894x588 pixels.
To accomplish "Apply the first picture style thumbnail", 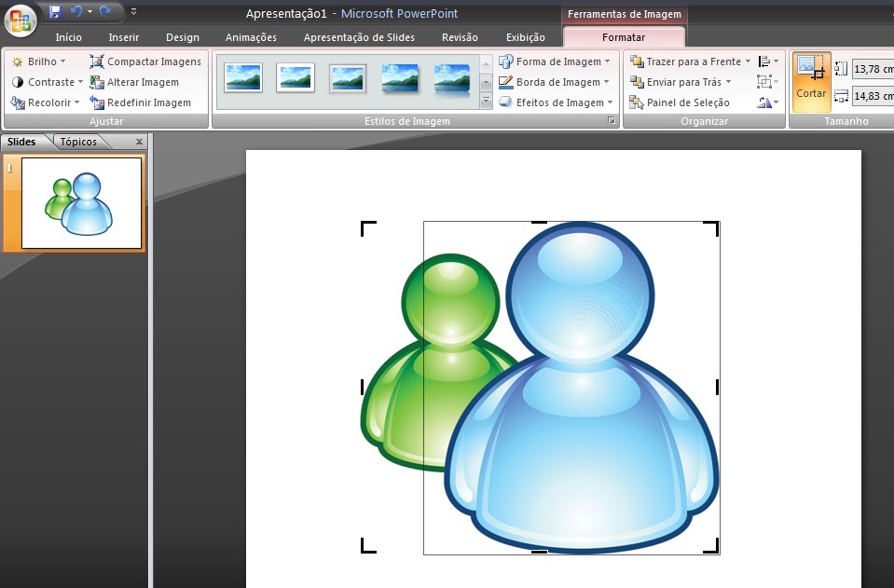I will [x=243, y=78].
